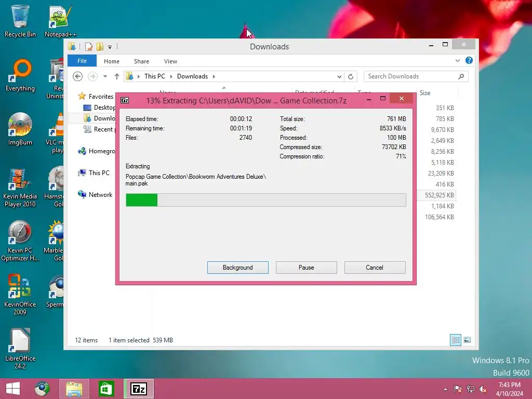Expand chevron after Downloads breadcrumb

[214, 76]
